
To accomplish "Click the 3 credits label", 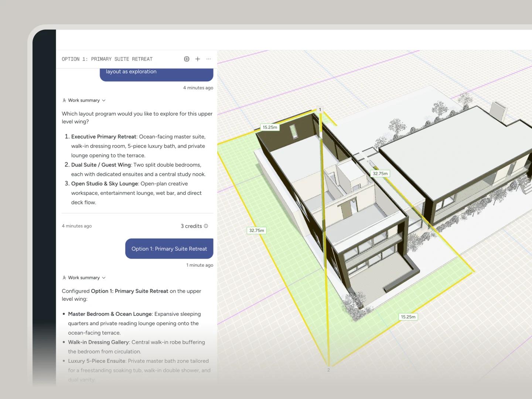I will (191, 226).
